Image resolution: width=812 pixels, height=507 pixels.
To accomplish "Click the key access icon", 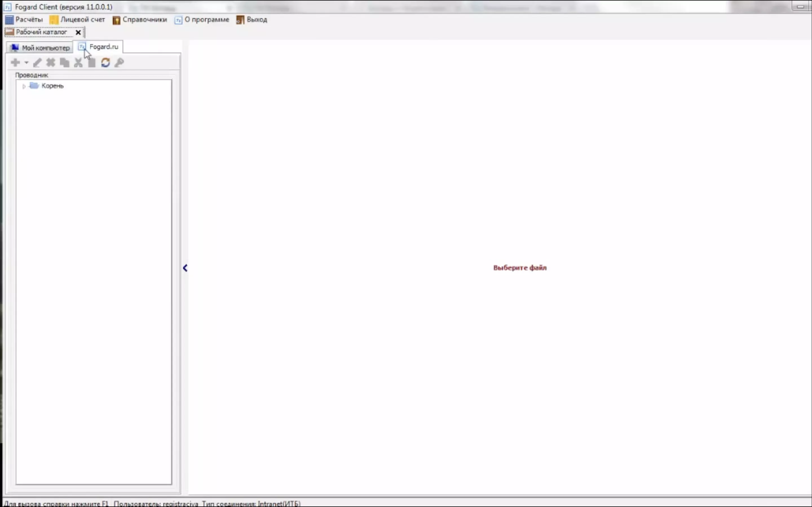I will (119, 62).
